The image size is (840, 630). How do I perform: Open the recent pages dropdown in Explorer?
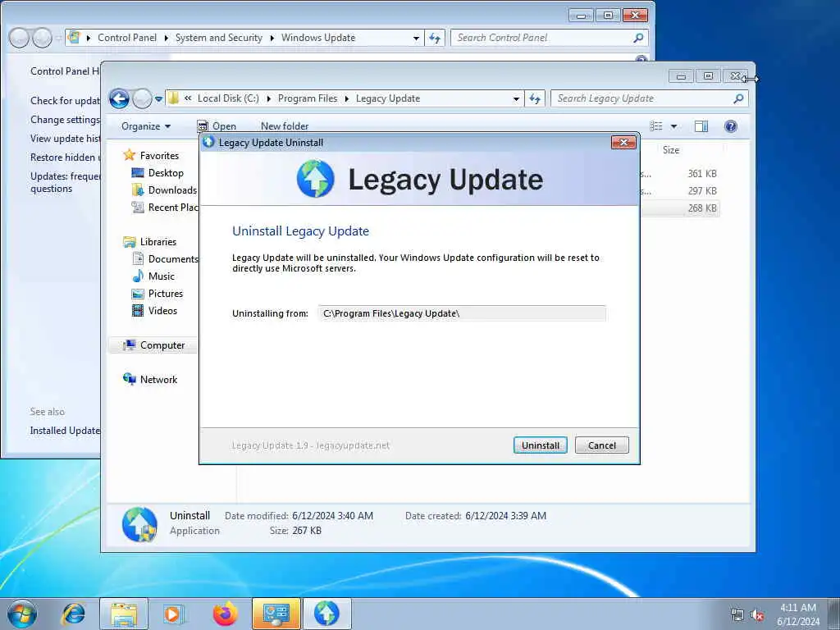[x=158, y=99]
